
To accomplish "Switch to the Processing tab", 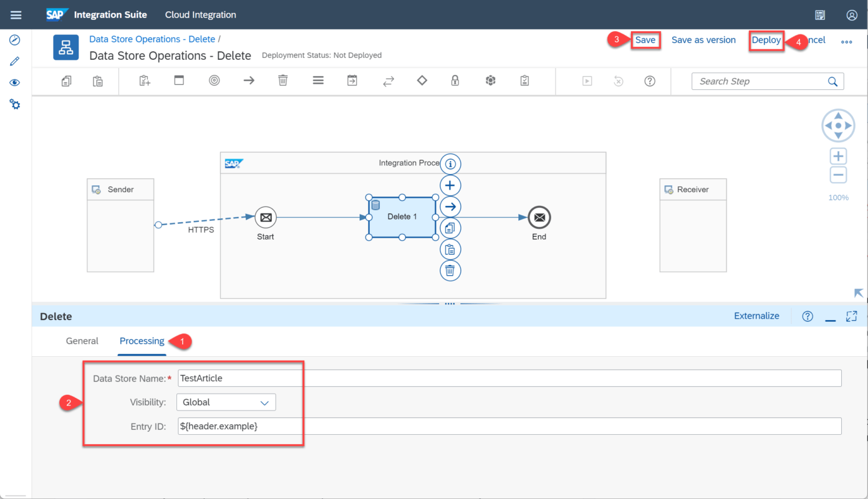I will (x=142, y=341).
